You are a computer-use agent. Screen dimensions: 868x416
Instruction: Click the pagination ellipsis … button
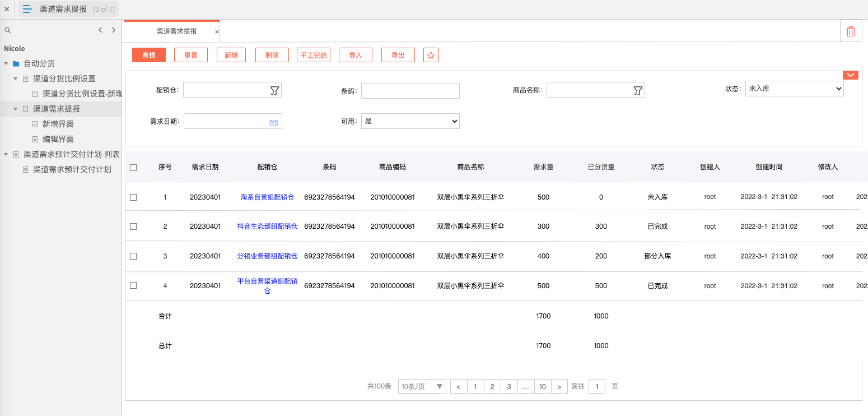(526, 386)
